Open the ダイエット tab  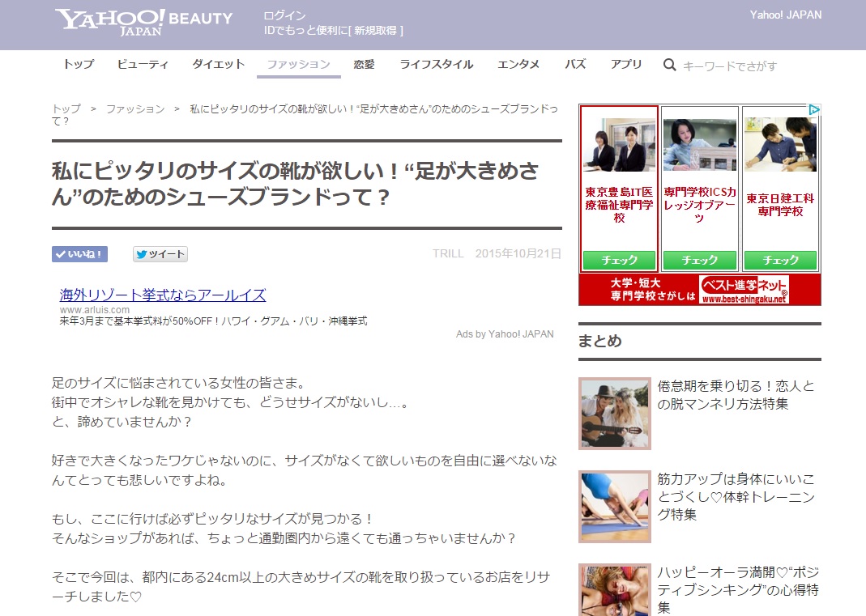[218, 65]
